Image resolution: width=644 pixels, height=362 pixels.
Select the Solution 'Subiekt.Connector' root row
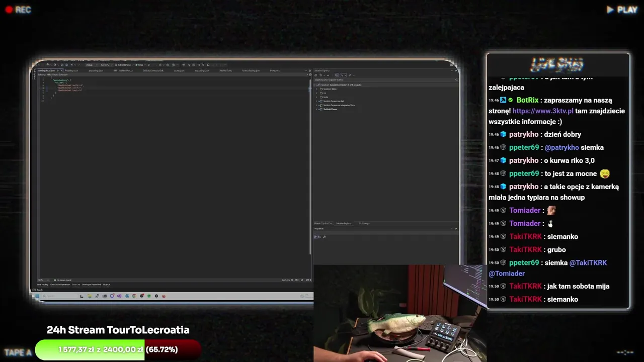coord(385,85)
